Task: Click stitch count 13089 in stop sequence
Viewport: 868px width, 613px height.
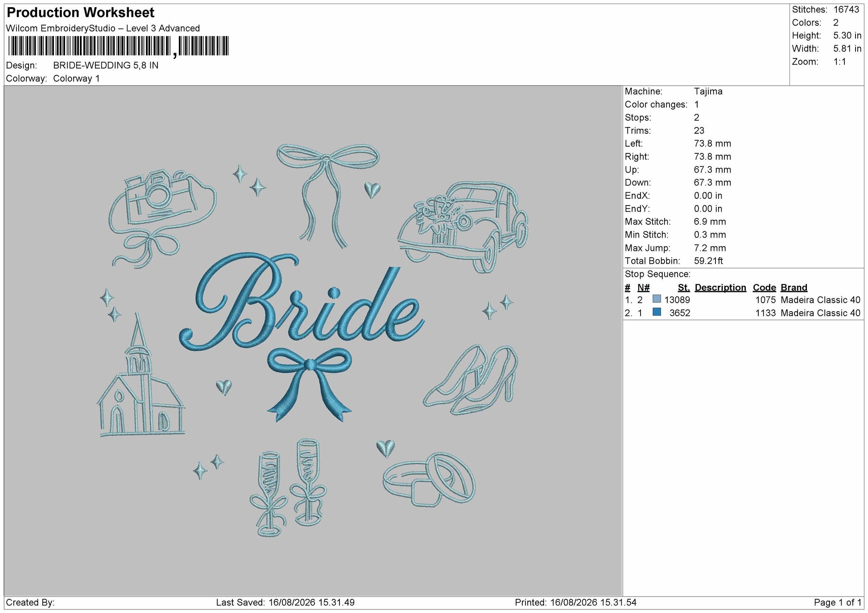Action: pos(677,300)
